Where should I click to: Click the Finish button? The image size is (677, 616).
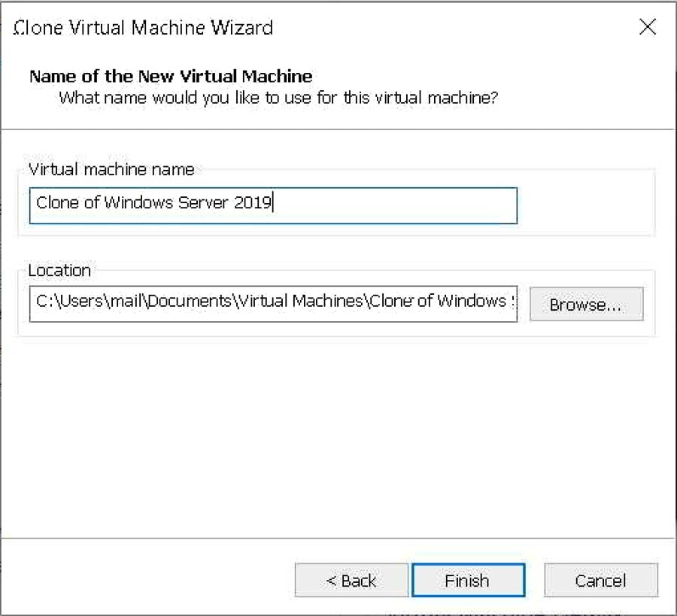(467, 581)
